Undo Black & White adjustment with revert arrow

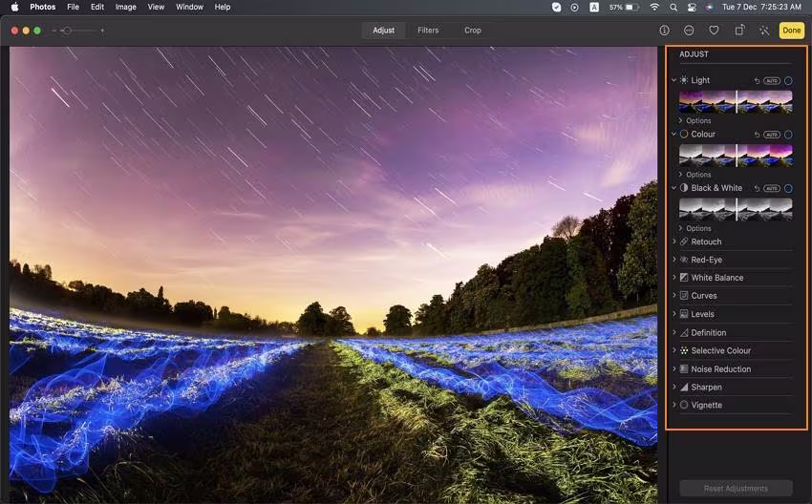pyautogui.click(x=757, y=188)
